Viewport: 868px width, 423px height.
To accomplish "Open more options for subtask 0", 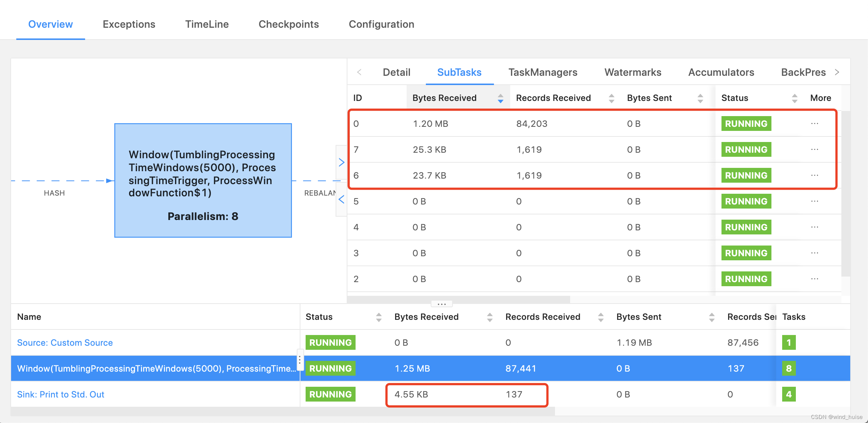I will coord(814,123).
